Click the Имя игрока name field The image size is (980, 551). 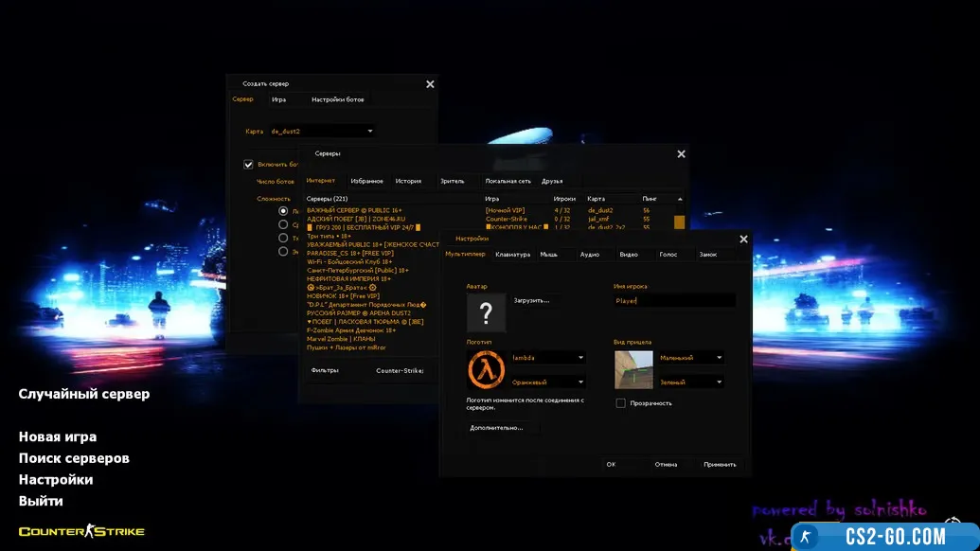pos(673,300)
